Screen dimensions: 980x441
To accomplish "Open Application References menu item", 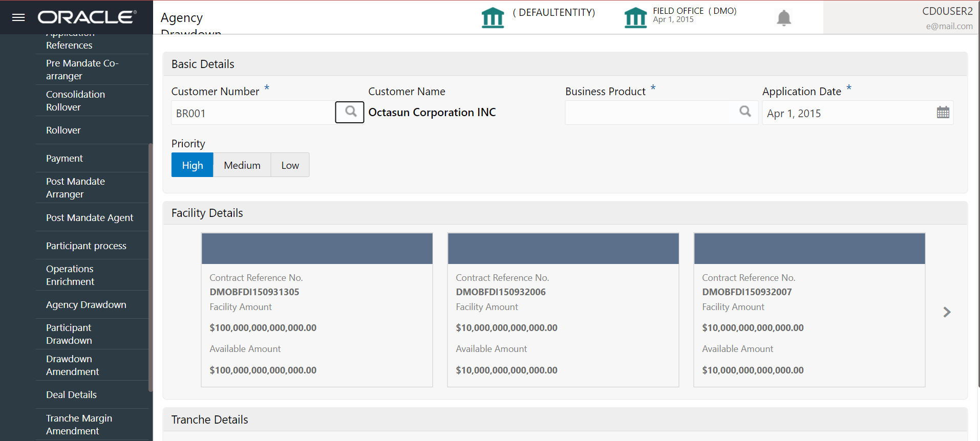I will point(92,44).
